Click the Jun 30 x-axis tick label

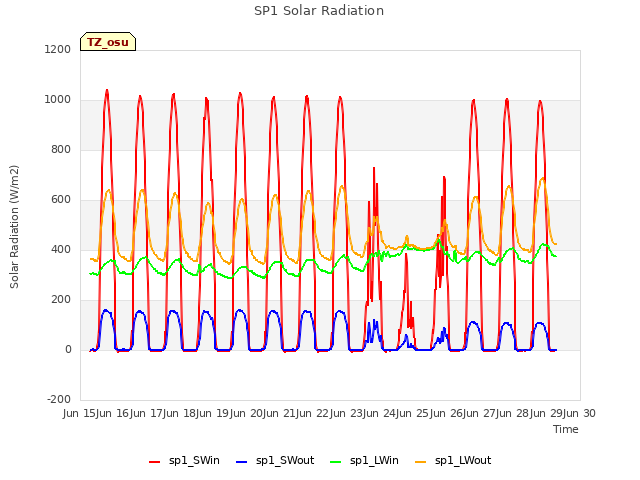pos(580,413)
